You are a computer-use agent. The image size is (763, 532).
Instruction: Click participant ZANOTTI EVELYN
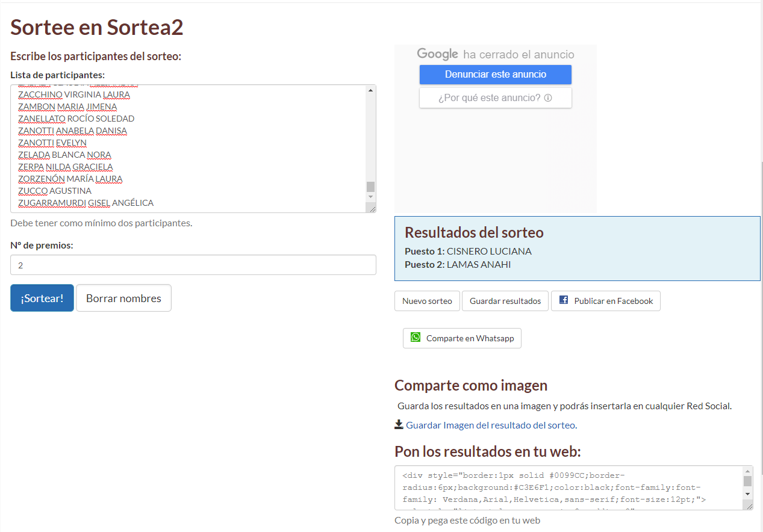click(52, 143)
